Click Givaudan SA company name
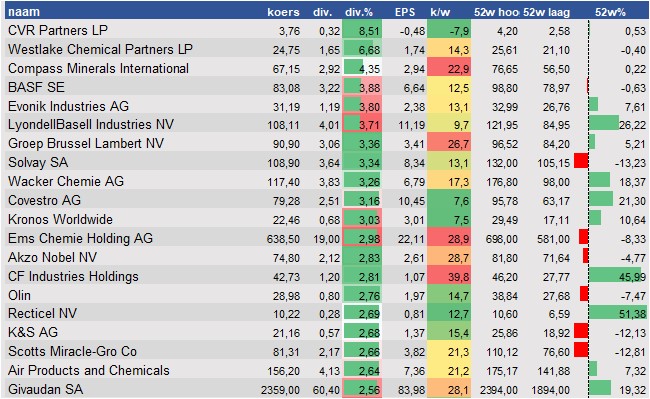 (46, 389)
